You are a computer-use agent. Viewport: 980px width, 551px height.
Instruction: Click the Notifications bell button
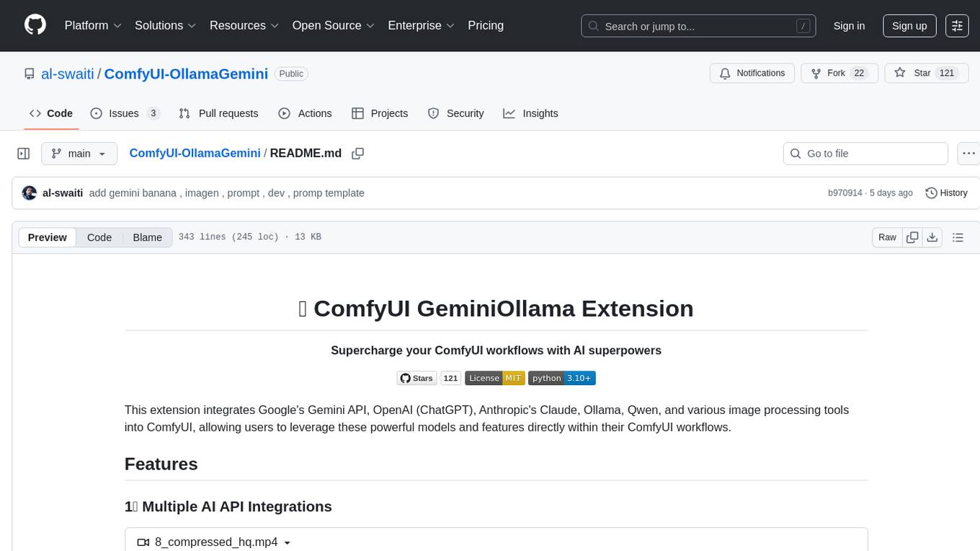point(752,74)
